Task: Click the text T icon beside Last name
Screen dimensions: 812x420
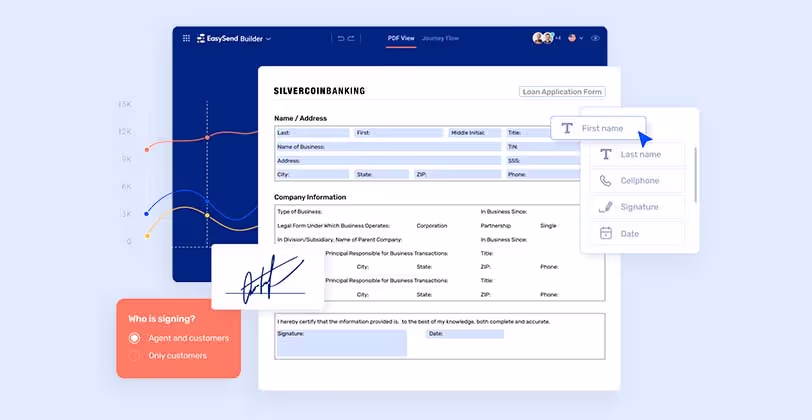Action: [x=605, y=154]
